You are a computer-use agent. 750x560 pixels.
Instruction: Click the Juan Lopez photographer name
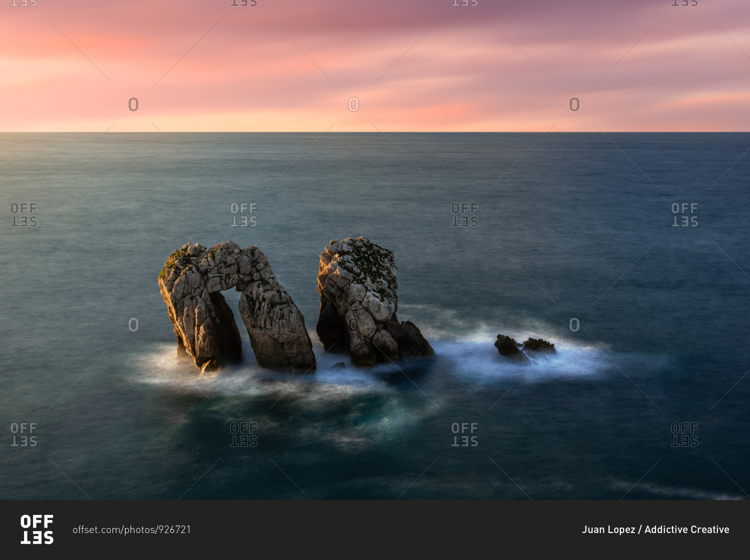coord(608,530)
